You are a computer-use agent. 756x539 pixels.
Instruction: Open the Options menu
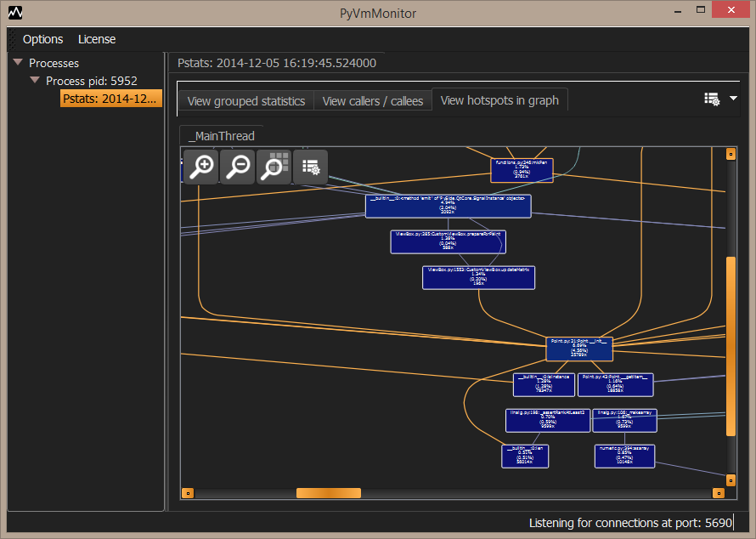pyautogui.click(x=43, y=39)
